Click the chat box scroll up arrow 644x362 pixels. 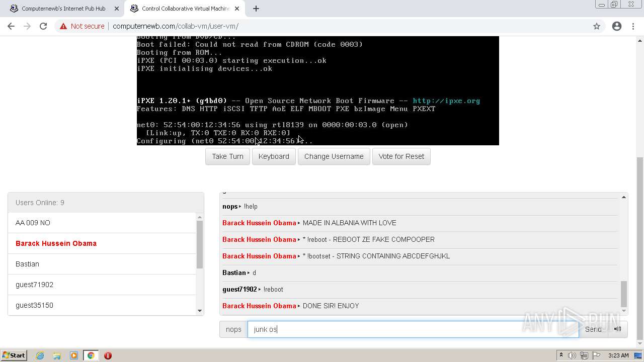[624, 197]
